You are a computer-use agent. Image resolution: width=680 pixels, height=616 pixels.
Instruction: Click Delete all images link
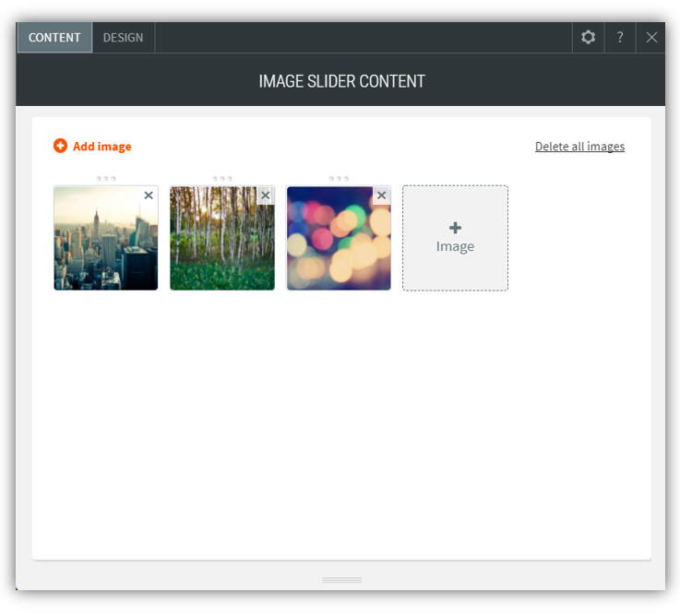[579, 147]
